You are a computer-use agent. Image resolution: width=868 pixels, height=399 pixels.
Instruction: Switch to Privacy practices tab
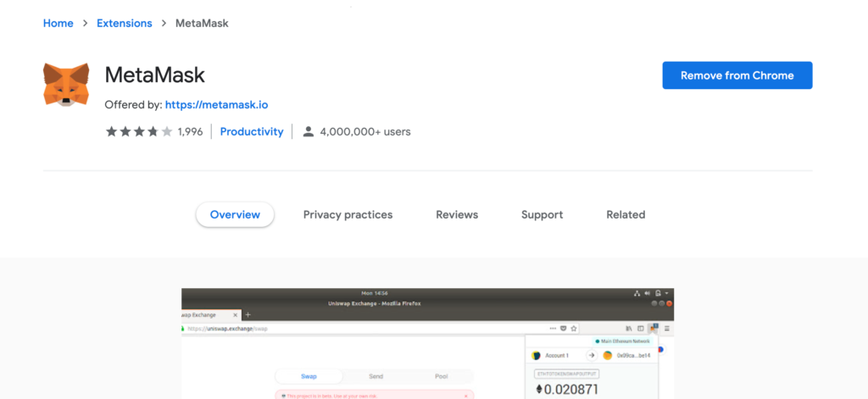coord(348,214)
